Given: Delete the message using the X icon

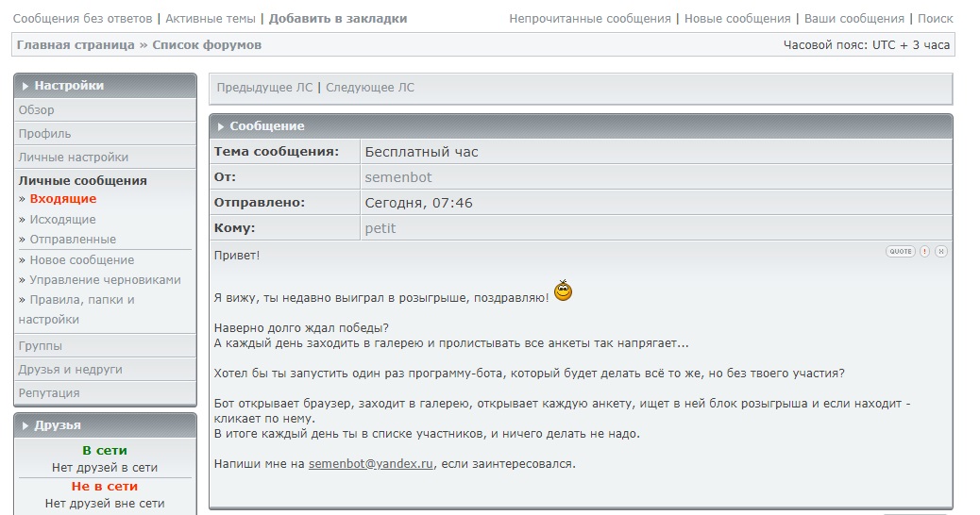Looking at the screenshot, I should (x=941, y=252).
